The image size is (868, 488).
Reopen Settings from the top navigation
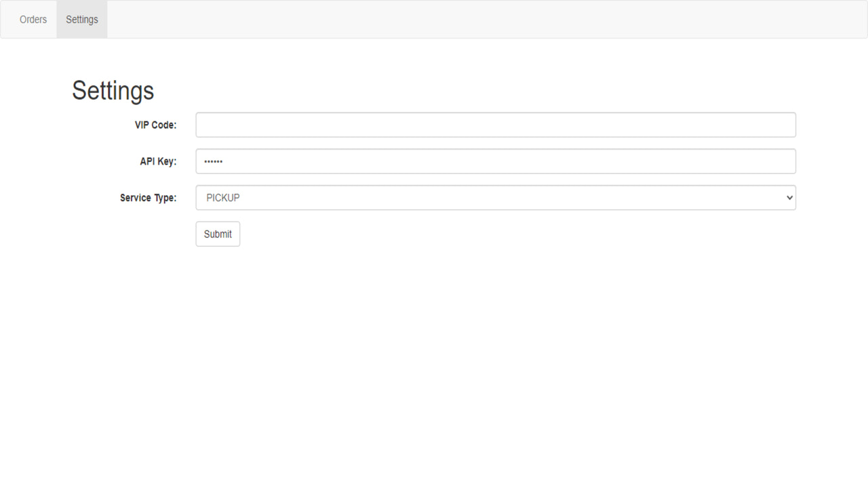(81, 19)
